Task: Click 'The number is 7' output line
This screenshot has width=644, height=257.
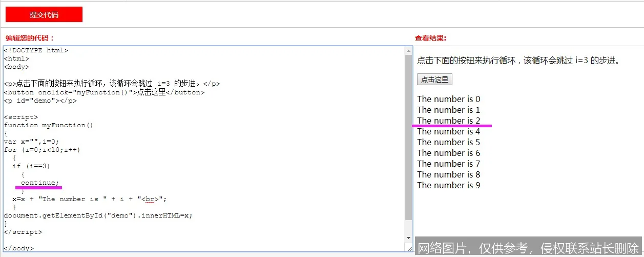Action: (x=448, y=164)
